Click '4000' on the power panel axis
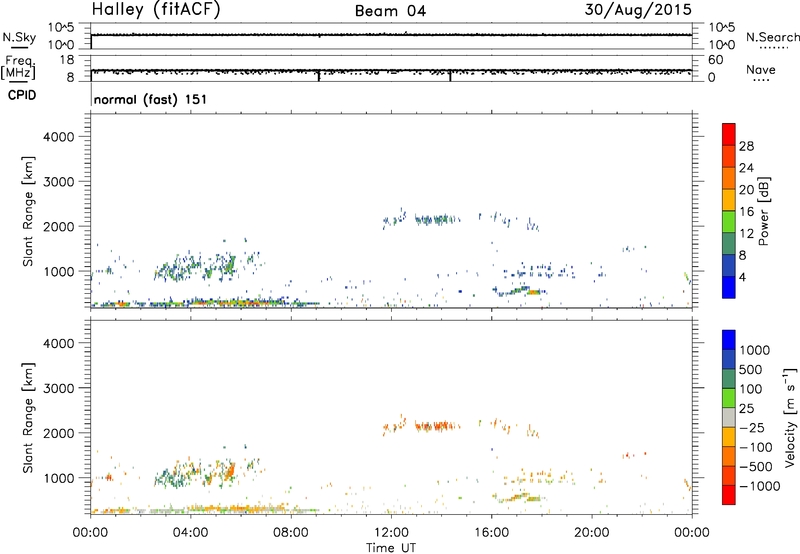Viewport: 800px width, 554px height. [59, 137]
